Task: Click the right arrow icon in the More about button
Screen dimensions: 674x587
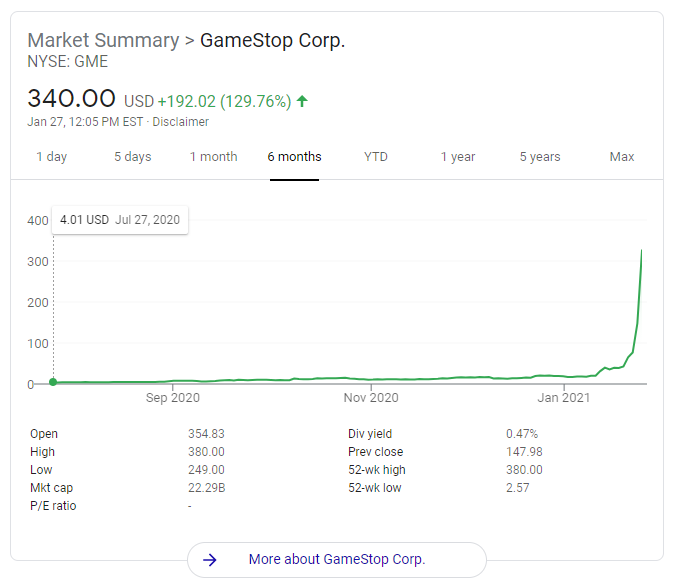Action: [x=210, y=560]
